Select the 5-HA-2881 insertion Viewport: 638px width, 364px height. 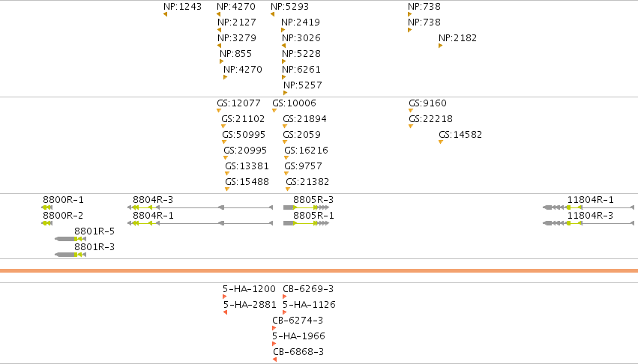[x=250, y=305]
